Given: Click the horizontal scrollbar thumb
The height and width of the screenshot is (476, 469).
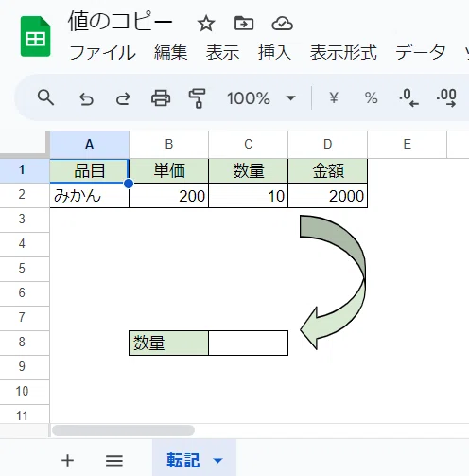Looking at the screenshot, I should click(x=123, y=431).
